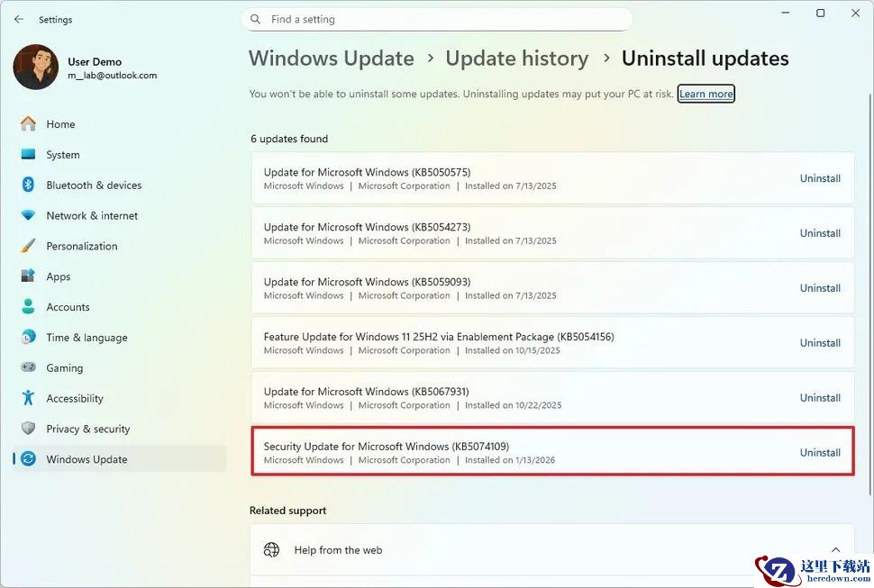Click the Personalization paintbrush icon
Viewport: 874px width, 588px height.
[x=29, y=246]
